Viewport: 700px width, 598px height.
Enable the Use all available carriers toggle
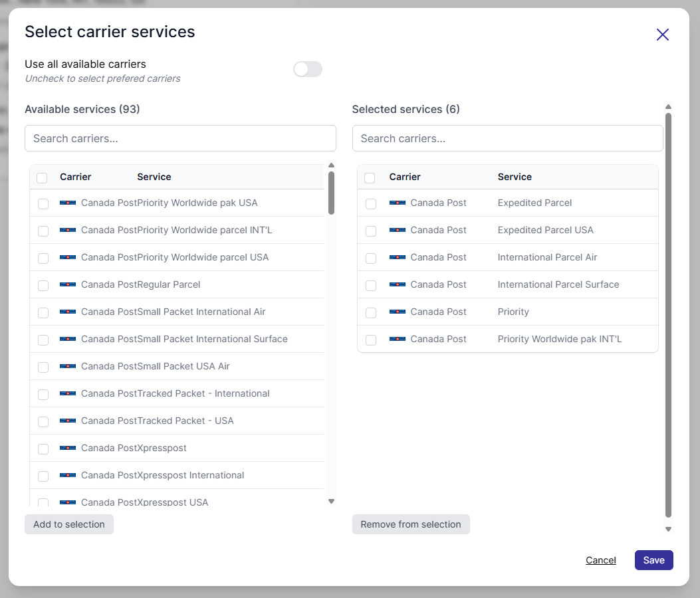tap(307, 69)
